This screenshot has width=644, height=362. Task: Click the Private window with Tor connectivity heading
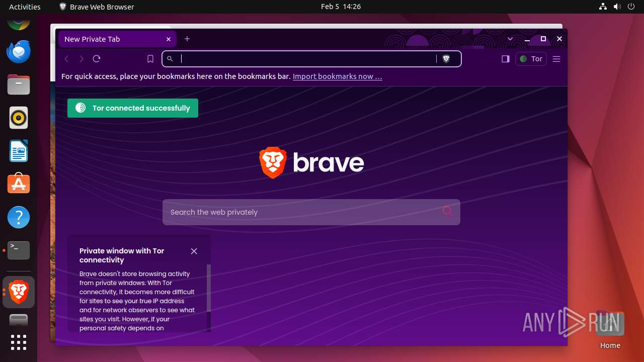pos(122,255)
